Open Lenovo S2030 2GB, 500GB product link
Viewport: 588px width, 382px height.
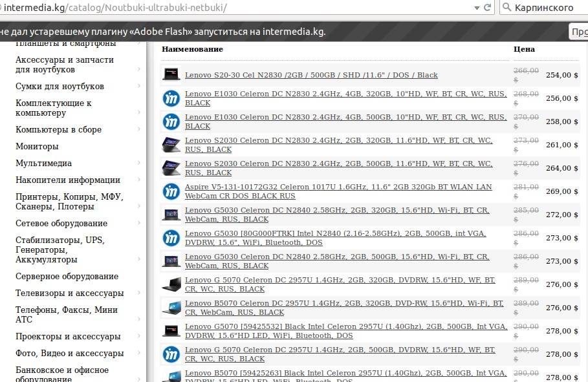pos(338,168)
